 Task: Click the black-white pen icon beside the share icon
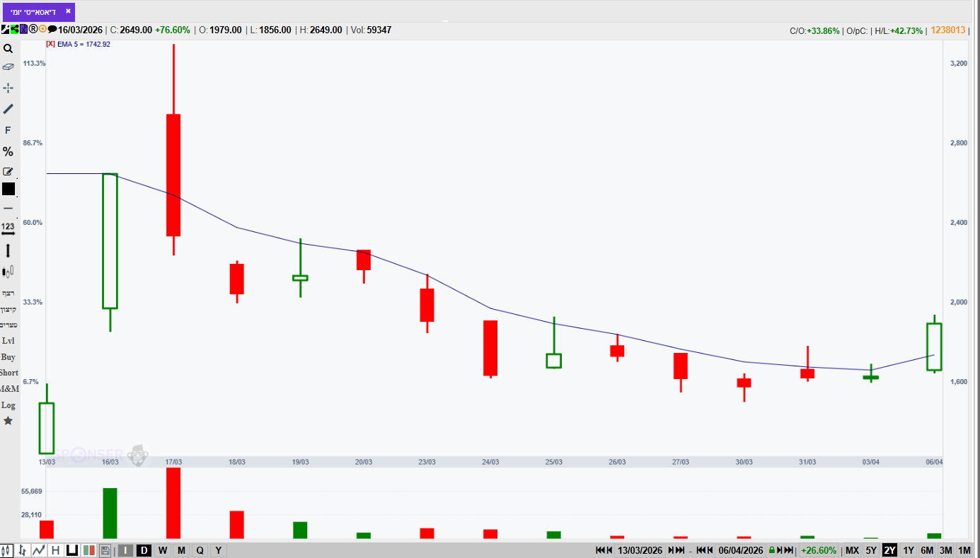[x=5, y=30]
